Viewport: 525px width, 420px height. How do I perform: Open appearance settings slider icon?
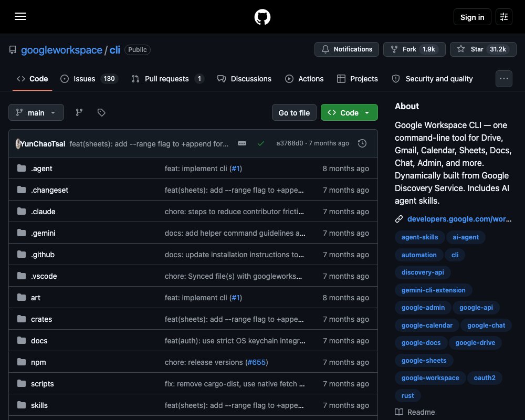[x=504, y=17]
